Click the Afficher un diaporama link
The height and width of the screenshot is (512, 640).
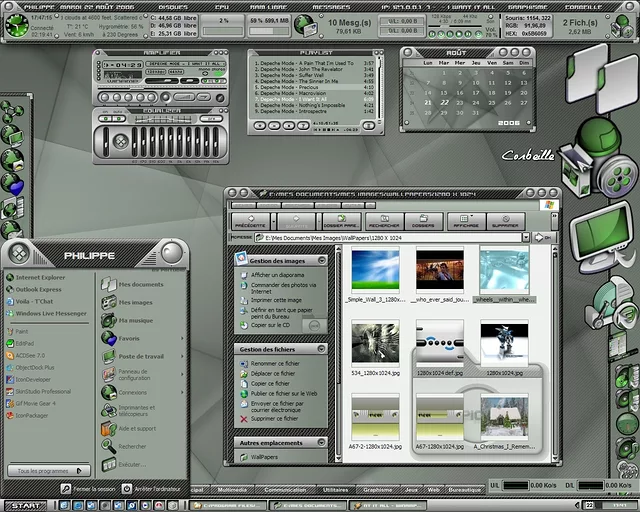point(277,274)
